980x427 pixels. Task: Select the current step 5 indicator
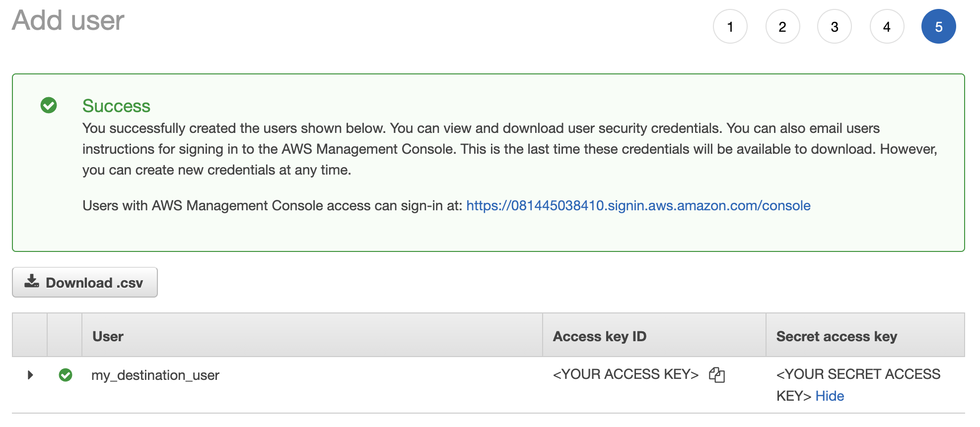tap(939, 27)
